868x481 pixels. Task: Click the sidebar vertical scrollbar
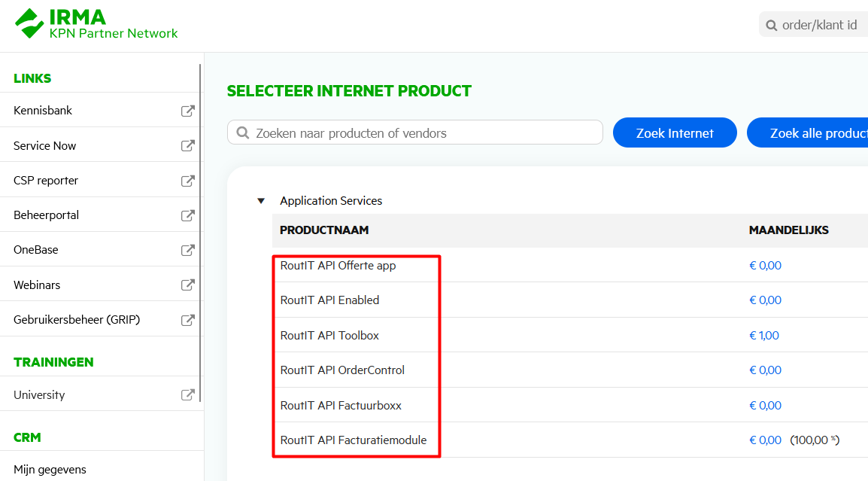pos(201,226)
